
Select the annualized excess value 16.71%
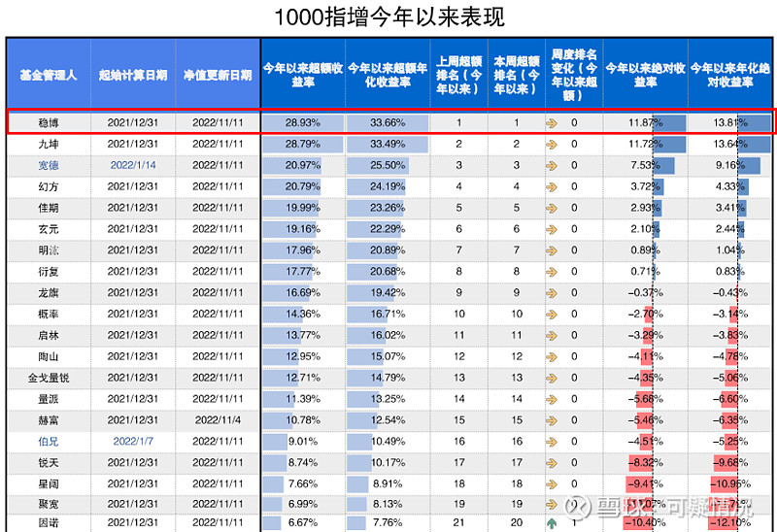(x=388, y=314)
